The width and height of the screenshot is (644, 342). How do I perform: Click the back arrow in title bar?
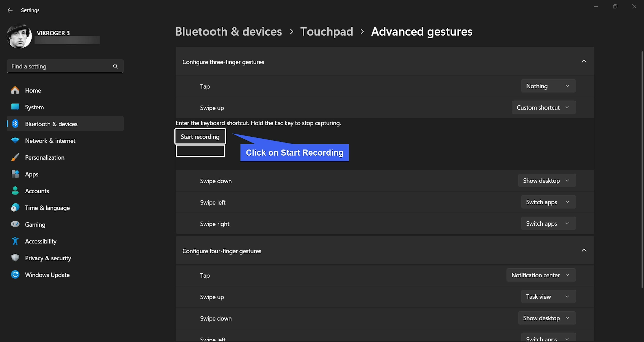click(10, 10)
